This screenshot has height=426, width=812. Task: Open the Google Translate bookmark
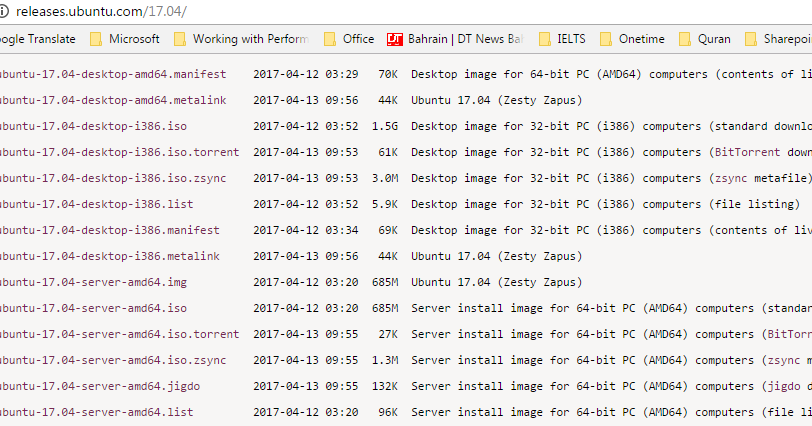(37, 39)
